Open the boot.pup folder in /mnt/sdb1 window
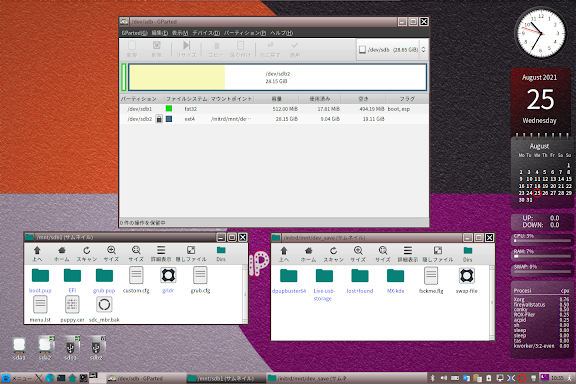Image resolution: width=576 pixels, height=384 pixels. pyautogui.click(x=40, y=280)
